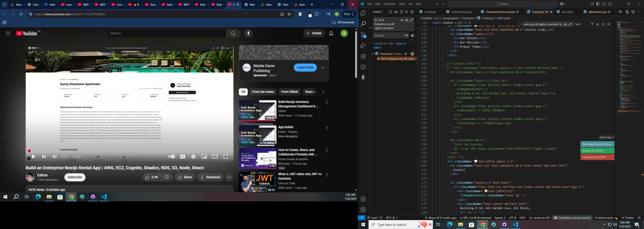Subscribe to EdRoh channel

point(75,178)
